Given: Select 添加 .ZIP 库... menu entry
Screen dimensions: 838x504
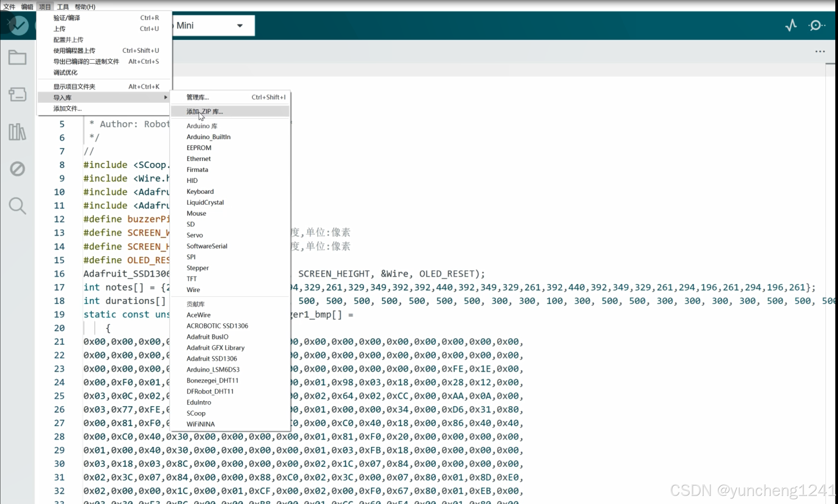Looking at the screenshot, I should click(x=205, y=111).
